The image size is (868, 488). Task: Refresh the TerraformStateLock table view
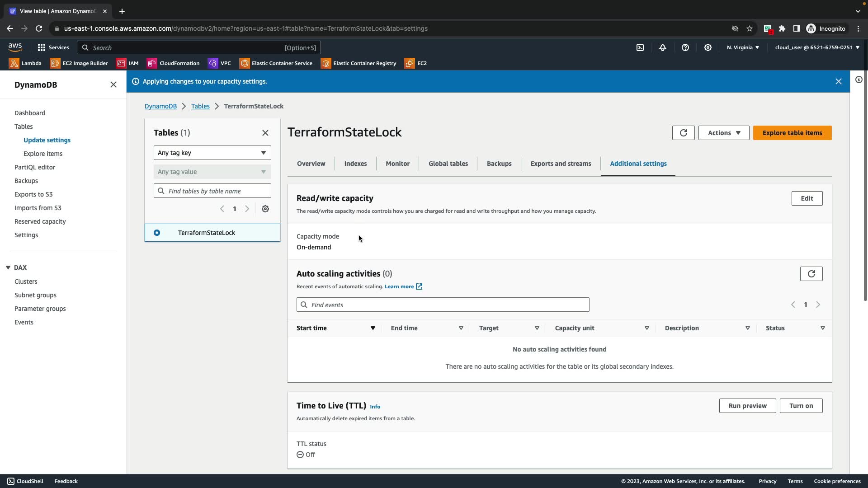tap(683, 133)
